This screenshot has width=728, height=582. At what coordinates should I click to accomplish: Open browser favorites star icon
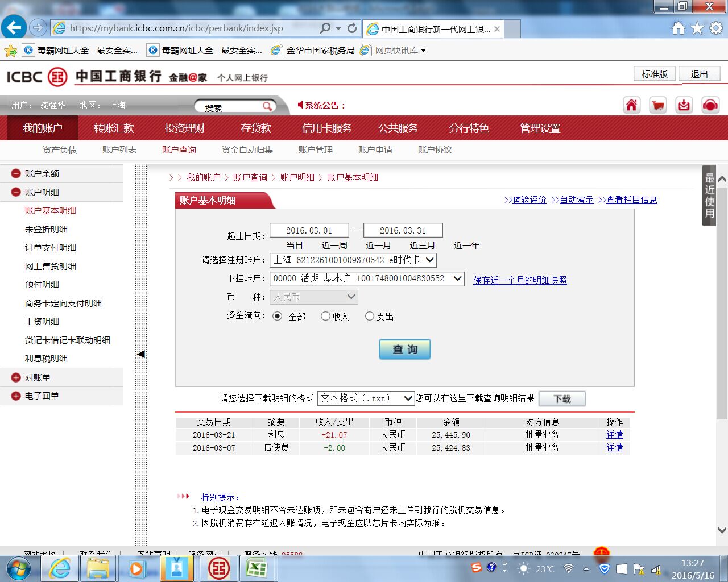tap(697, 28)
